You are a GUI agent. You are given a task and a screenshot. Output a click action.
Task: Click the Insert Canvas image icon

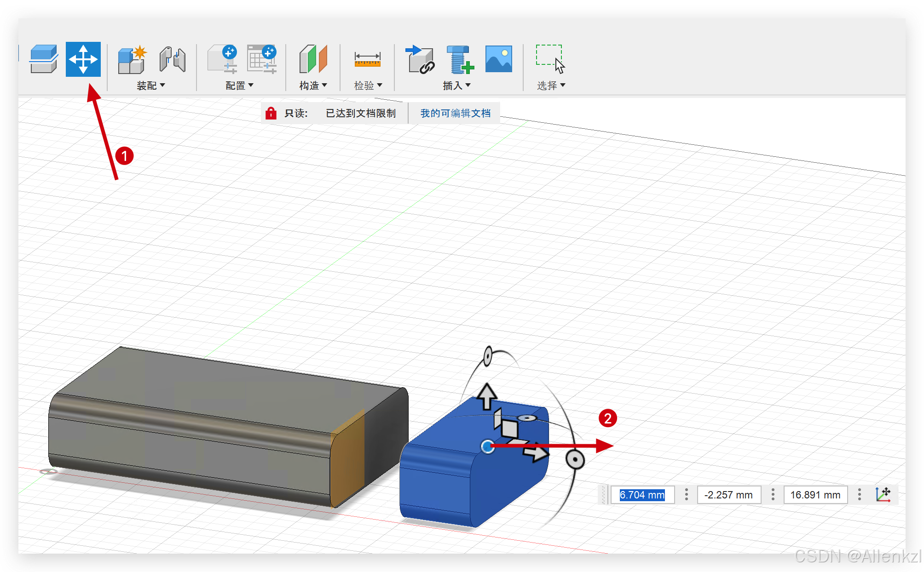click(498, 59)
